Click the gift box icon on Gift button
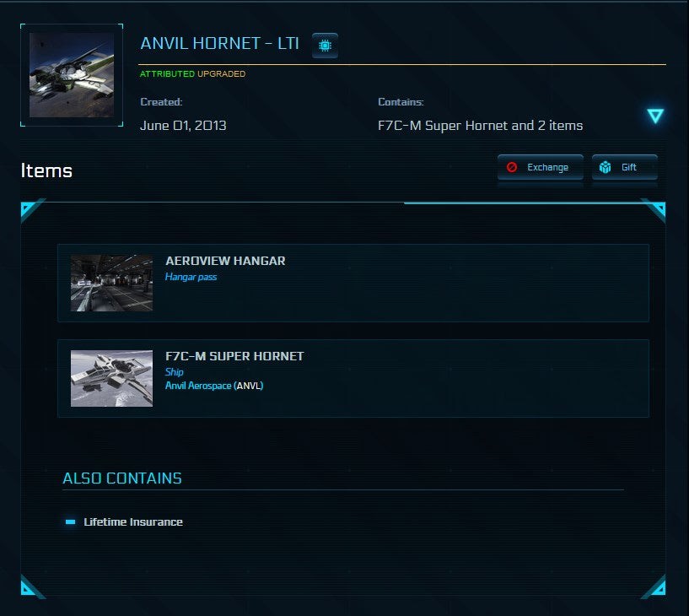Image resolution: width=689 pixels, height=616 pixels. (x=605, y=166)
